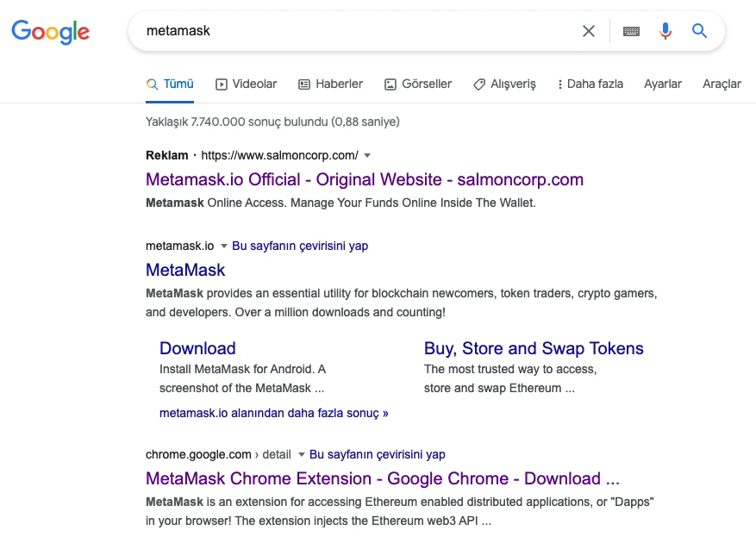Open Buy, Store and Swap Tokens link
756x543 pixels.
(534, 348)
